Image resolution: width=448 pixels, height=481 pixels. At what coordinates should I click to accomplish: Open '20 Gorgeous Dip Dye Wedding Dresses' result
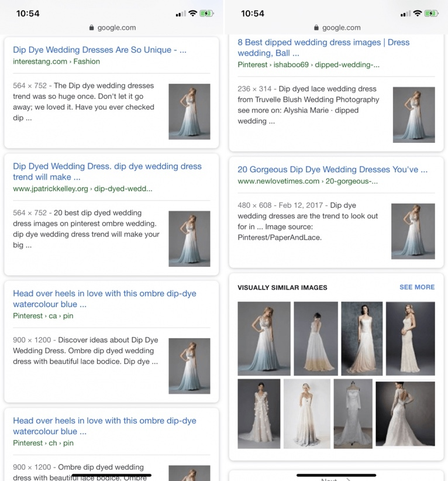pyautogui.click(x=332, y=170)
